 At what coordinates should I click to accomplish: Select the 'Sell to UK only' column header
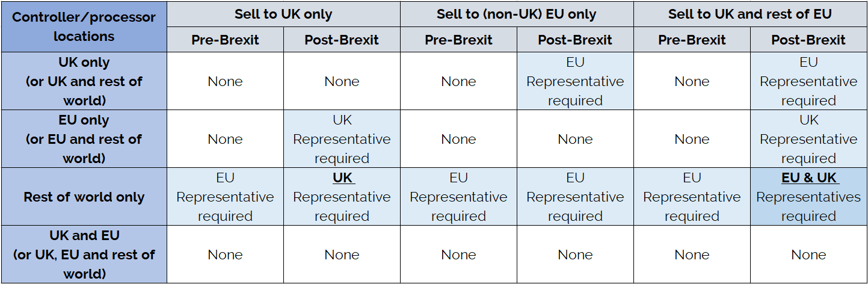(x=283, y=14)
